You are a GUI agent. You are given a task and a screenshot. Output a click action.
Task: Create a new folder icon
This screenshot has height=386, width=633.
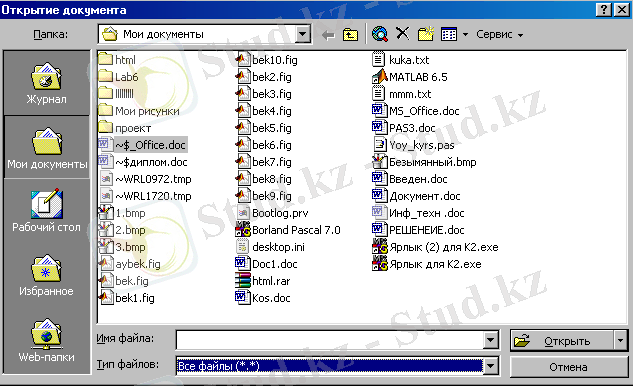click(x=425, y=34)
